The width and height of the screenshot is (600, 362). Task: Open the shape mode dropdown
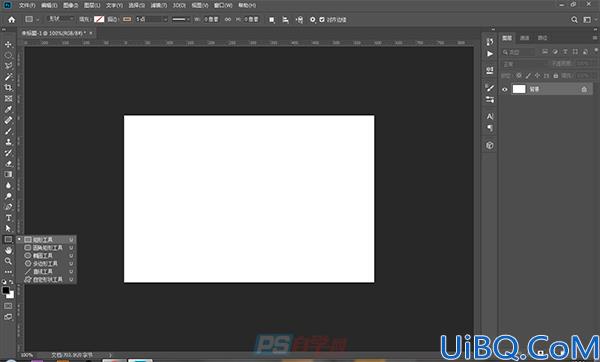click(x=61, y=19)
